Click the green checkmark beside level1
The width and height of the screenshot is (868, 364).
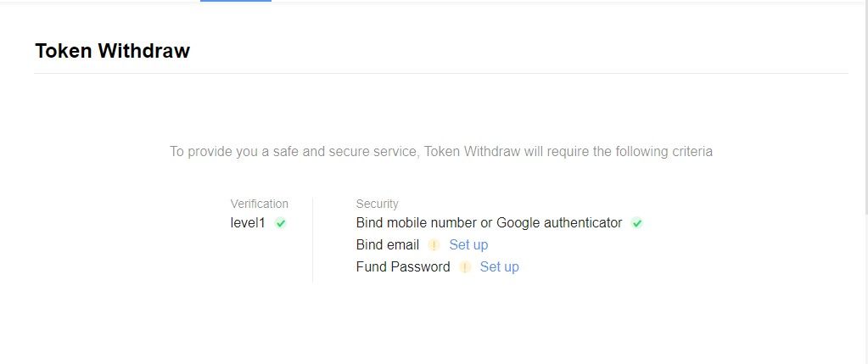(281, 223)
